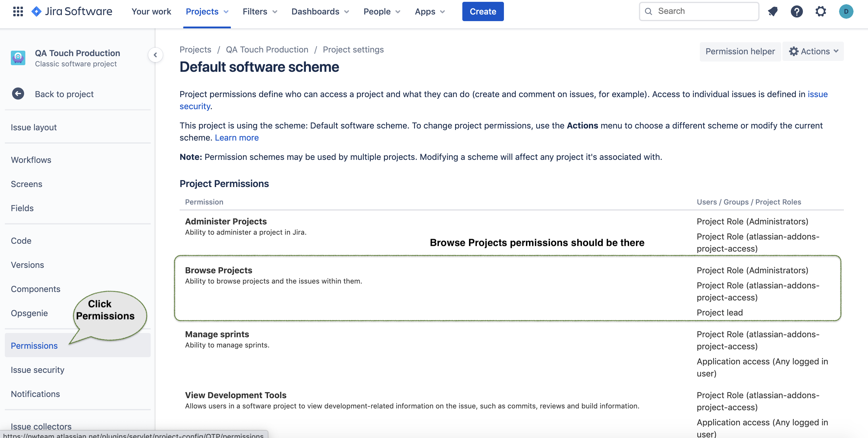Open the Learn more link

point(237,138)
